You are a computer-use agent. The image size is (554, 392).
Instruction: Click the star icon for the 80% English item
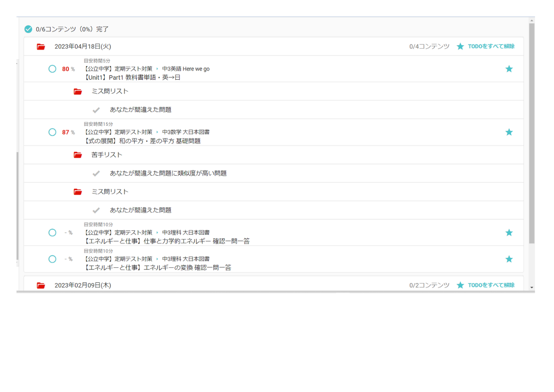[x=509, y=69]
